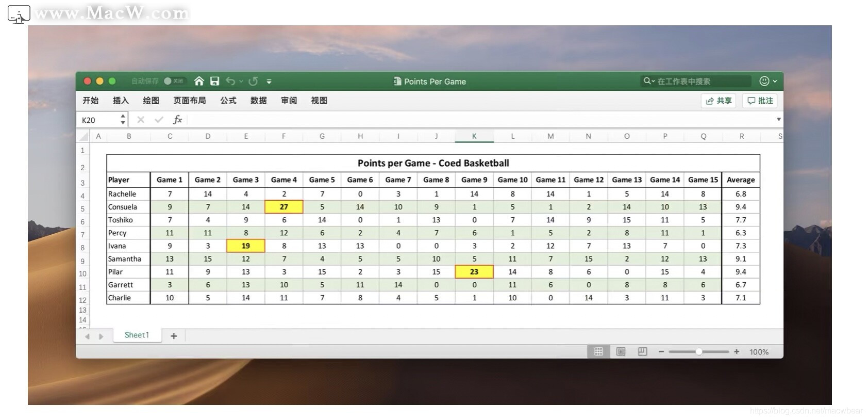The width and height of the screenshot is (868, 420).
Task: Select all cells using the corner triangle
Action: 83,136
